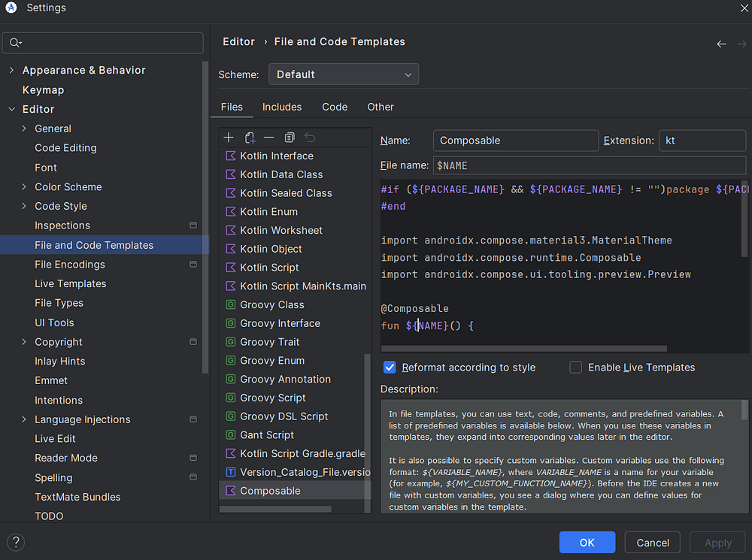Open Live Templates settings page
Viewport: 752px width, 560px height.
tap(71, 284)
